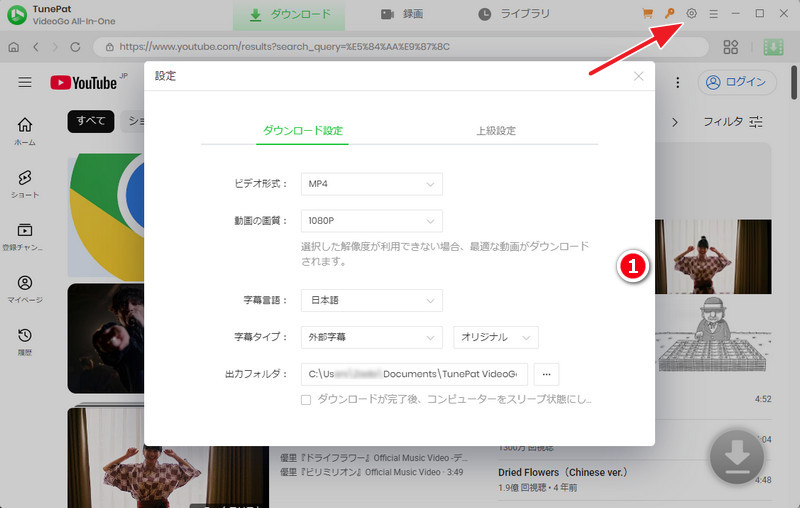The image size is (800, 508).
Task: Open ビデオ形式 MP4 dropdown
Action: [x=371, y=184]
